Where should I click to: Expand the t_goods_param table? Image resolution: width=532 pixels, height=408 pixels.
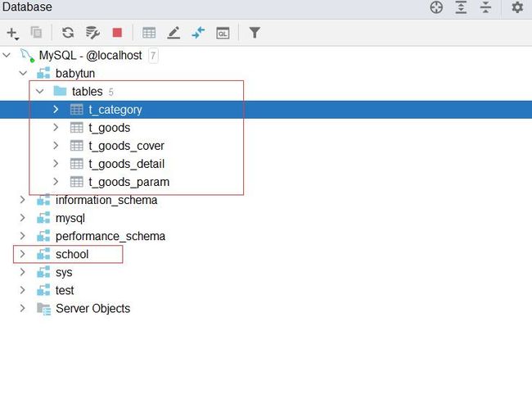pyautogui.click(x=56, y=182)
